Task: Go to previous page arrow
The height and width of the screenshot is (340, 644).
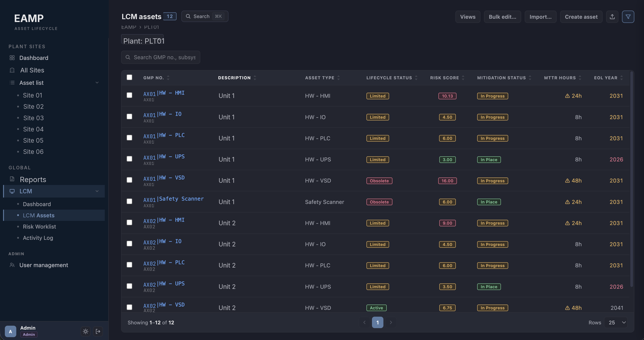Action: [364, 322]
